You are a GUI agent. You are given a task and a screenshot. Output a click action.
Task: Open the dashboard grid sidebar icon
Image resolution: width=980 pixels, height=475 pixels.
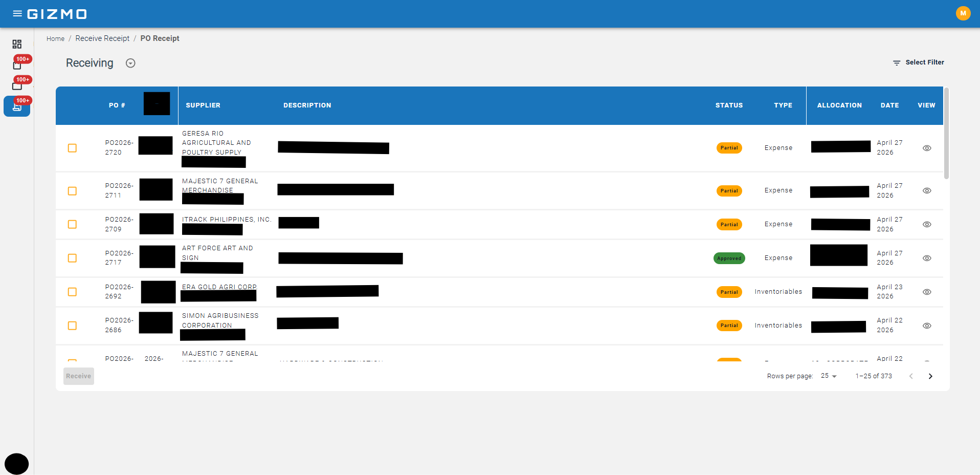17,44
